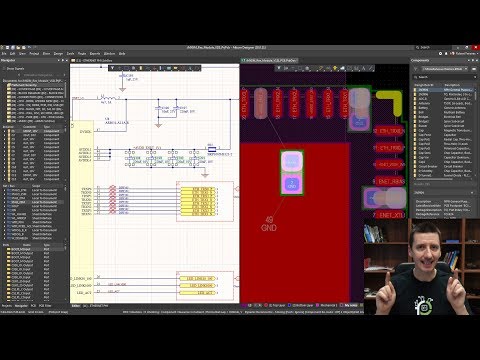This screenshot has height=360, width=480.
Task: Switch to the PCB panel tab
Action: (x=33, y=305)
